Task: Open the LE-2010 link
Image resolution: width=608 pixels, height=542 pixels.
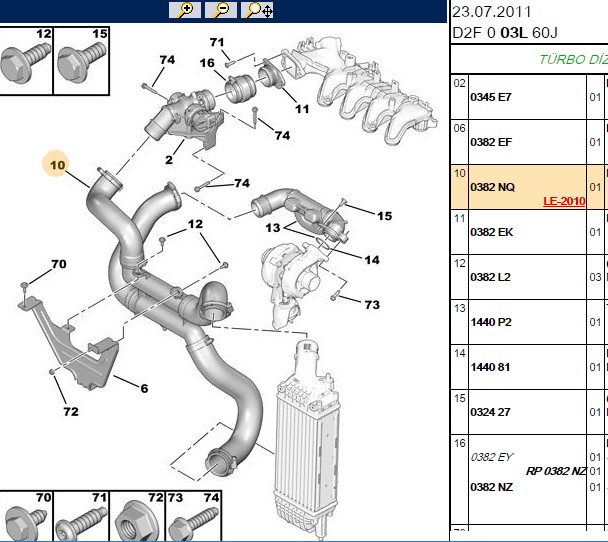Action: (x=564, y=201)
